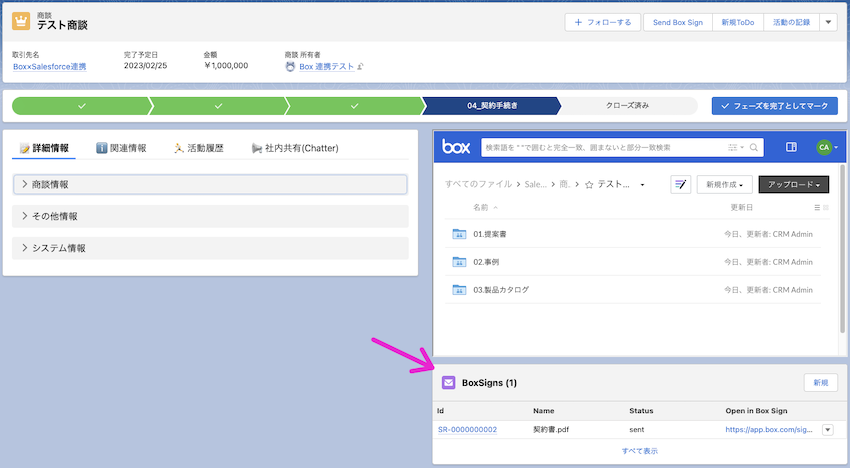The width and height of the screenshot is (850, 468).
Task: Click the フォローする button
Action: pyautogui.click(x=603, y=22)
